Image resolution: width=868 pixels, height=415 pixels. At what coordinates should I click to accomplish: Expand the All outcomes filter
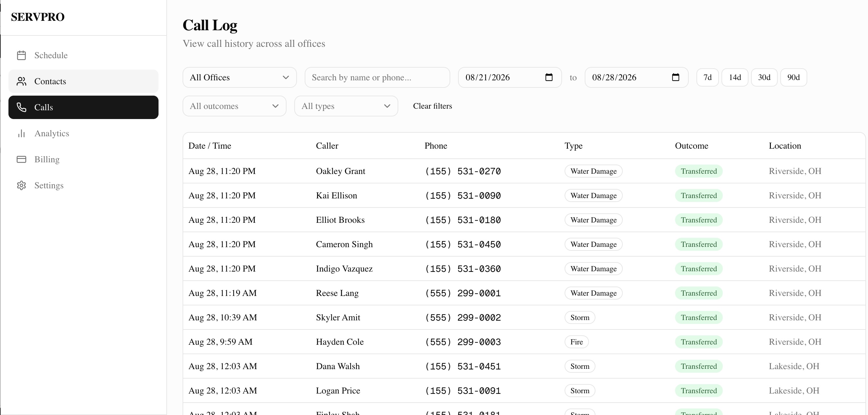tap(235, 106)
